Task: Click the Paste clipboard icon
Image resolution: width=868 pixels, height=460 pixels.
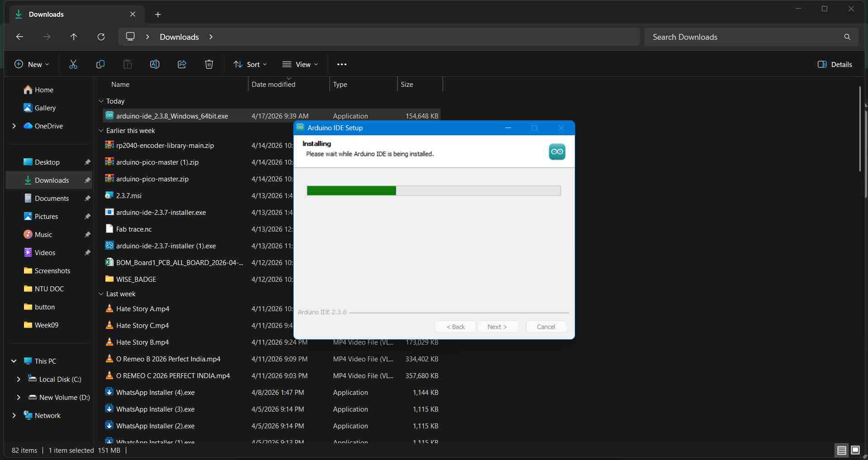Action: tap(128, 64)
